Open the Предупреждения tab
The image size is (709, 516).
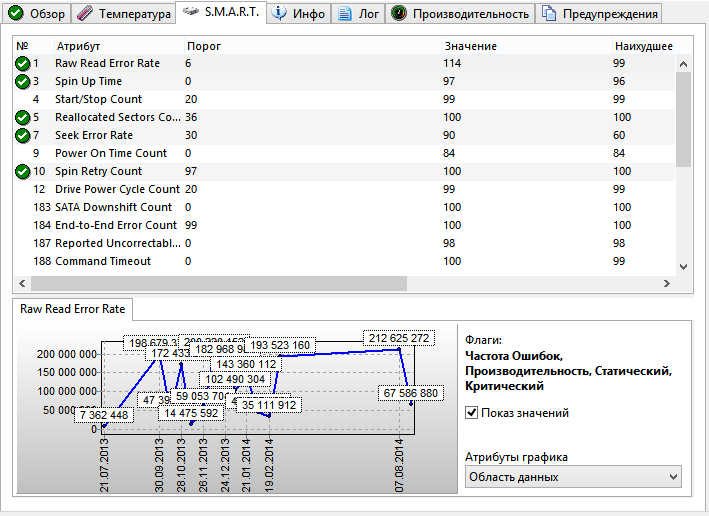599,14
